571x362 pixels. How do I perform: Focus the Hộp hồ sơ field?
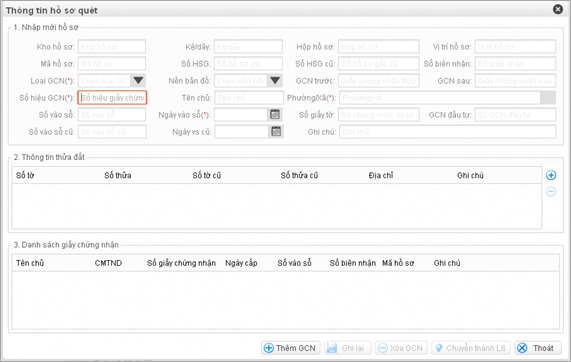click(379, 47)
